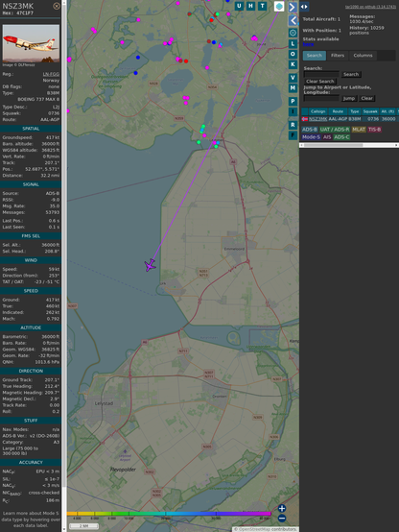Click the crosshair center-map icon

coord(293,33)
